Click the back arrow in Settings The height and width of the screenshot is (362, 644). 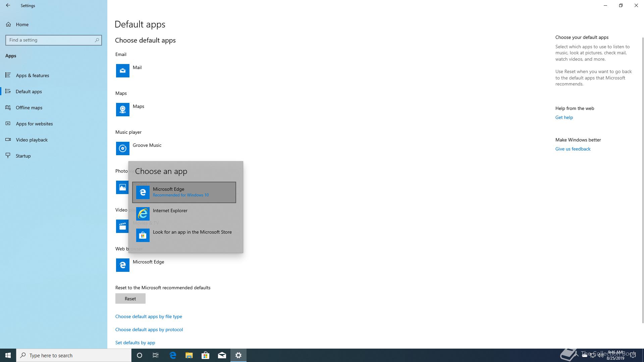8,5
